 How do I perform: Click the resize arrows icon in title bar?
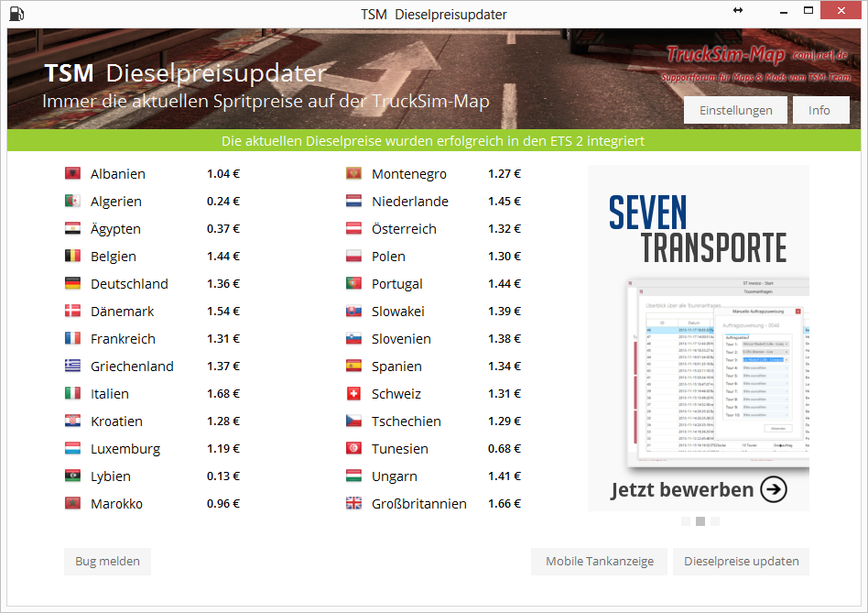(x=737, y=10)
